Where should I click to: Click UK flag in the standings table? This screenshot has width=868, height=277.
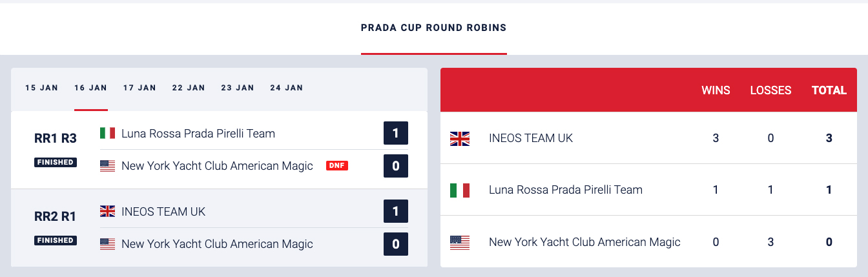(x=460, y=138)
